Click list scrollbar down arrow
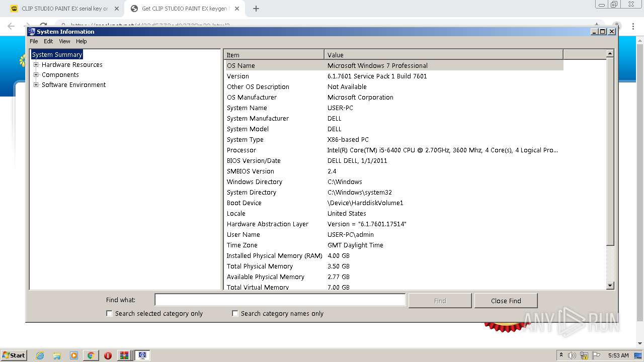The height and width of the screenshot is (362, 644). (x=610, y=286)
